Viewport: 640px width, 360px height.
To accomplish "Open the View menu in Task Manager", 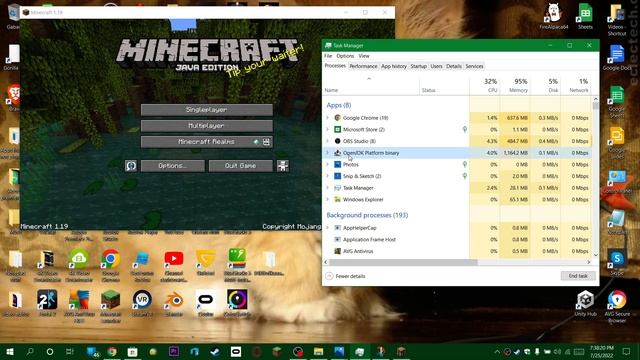I will (x=364, y=56).
